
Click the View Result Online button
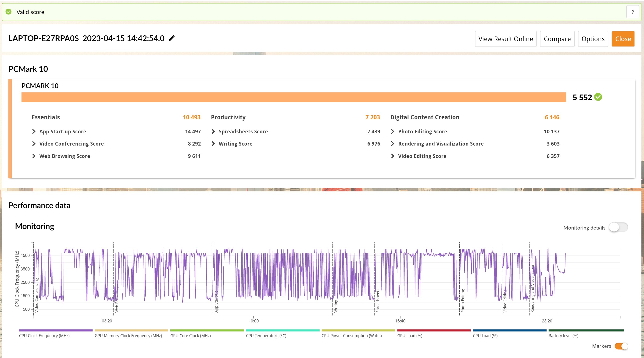(505, 39)
